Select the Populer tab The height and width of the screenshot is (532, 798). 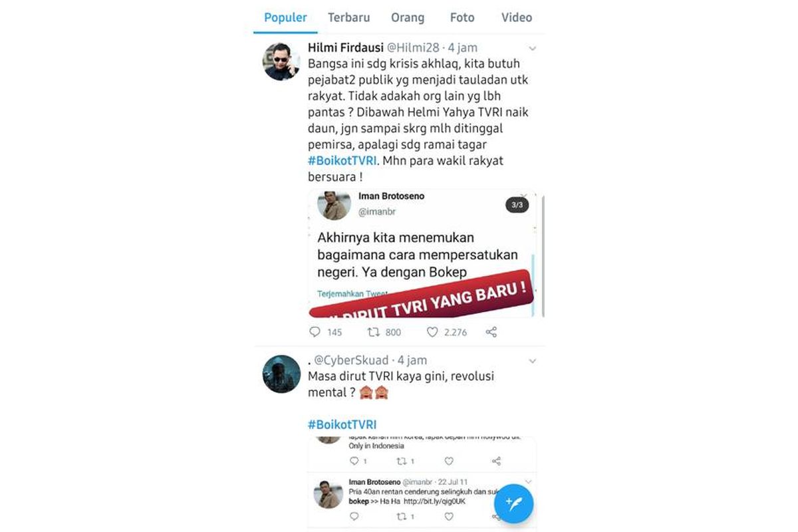tap(286, 18)
